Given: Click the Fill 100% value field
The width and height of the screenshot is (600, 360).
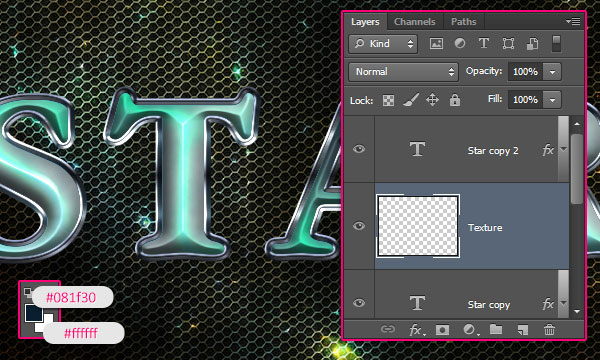Looking at the screenshot, I should point(525,100).
